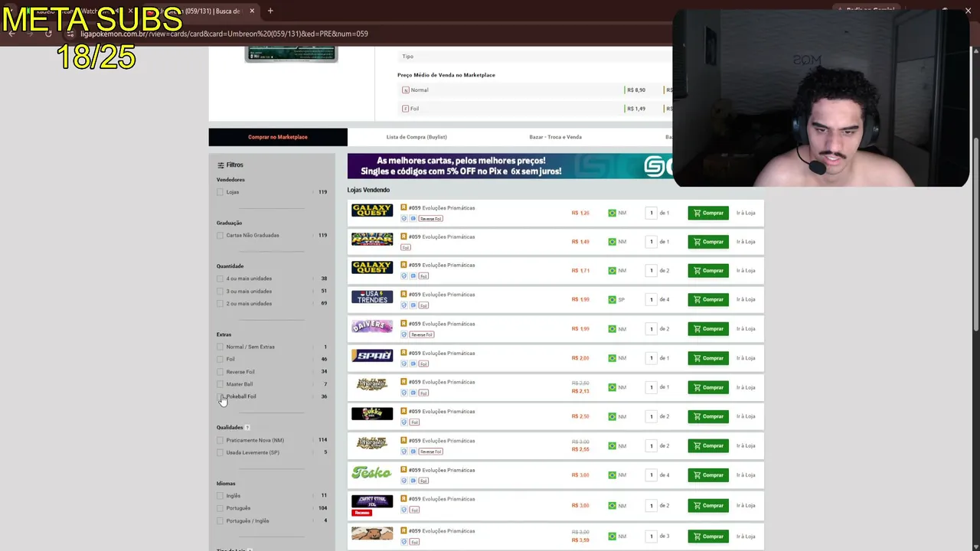Click the sliders icon beside Filtros
Screen dimensions: 980x551
pyautogui.click(x=220, y=165)
